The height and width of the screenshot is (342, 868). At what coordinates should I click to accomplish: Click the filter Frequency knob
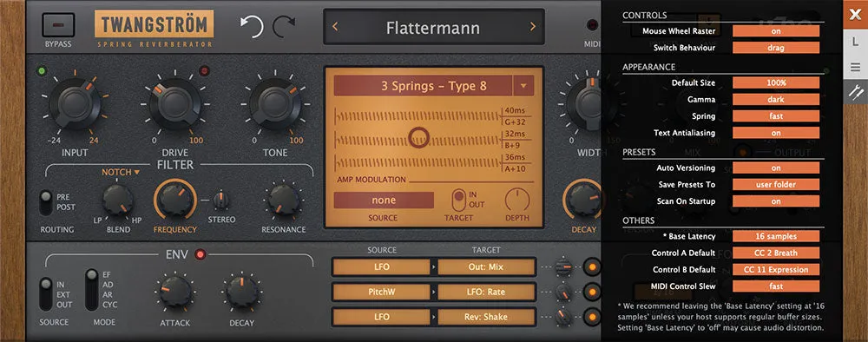tap(175, 201)
